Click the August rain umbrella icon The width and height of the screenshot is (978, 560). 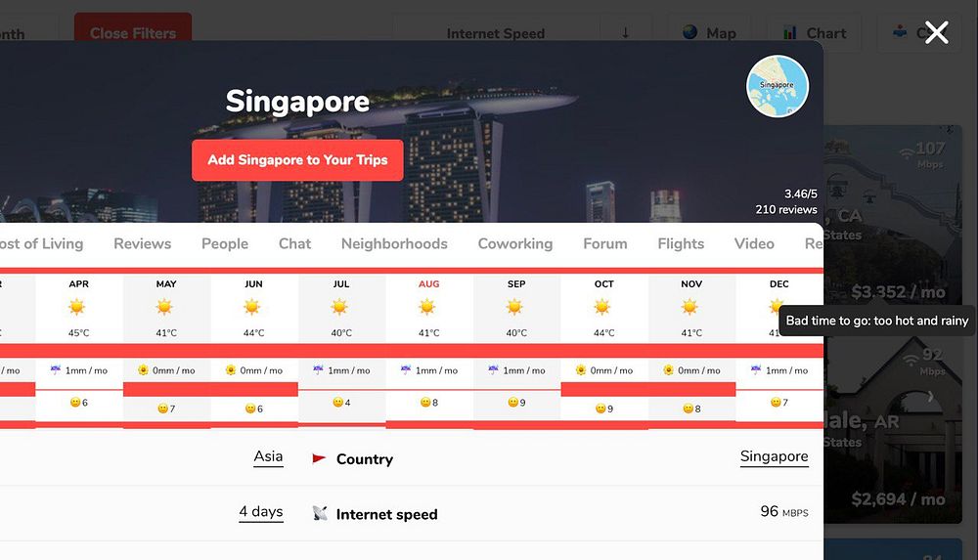pos(406,369)
